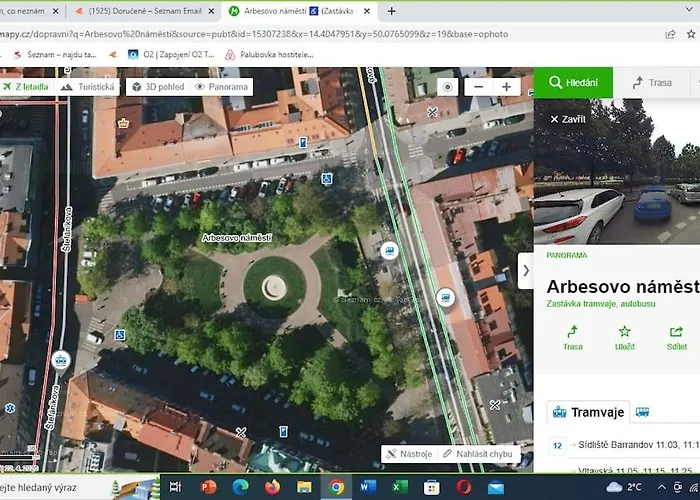Open the bus departures tab icon
The image size is (700, 500).
(642, 412)
